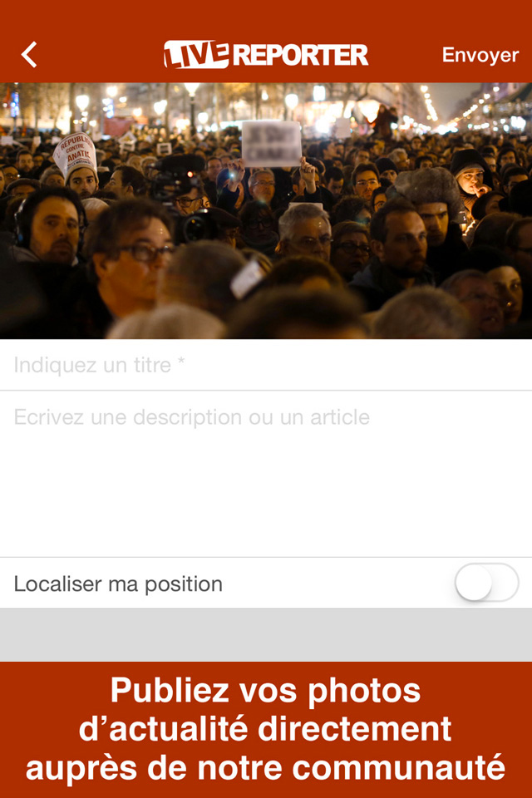This screenshot has width=532, height=798.
Task: Click the Localiser ma position label
Action: pyautogui.click(x=118, y=584)
